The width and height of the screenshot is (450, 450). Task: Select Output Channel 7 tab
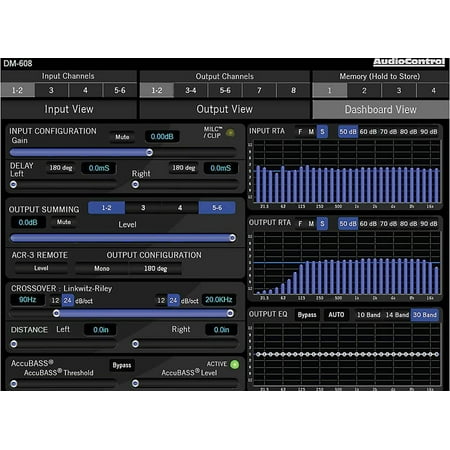(259, 90)
